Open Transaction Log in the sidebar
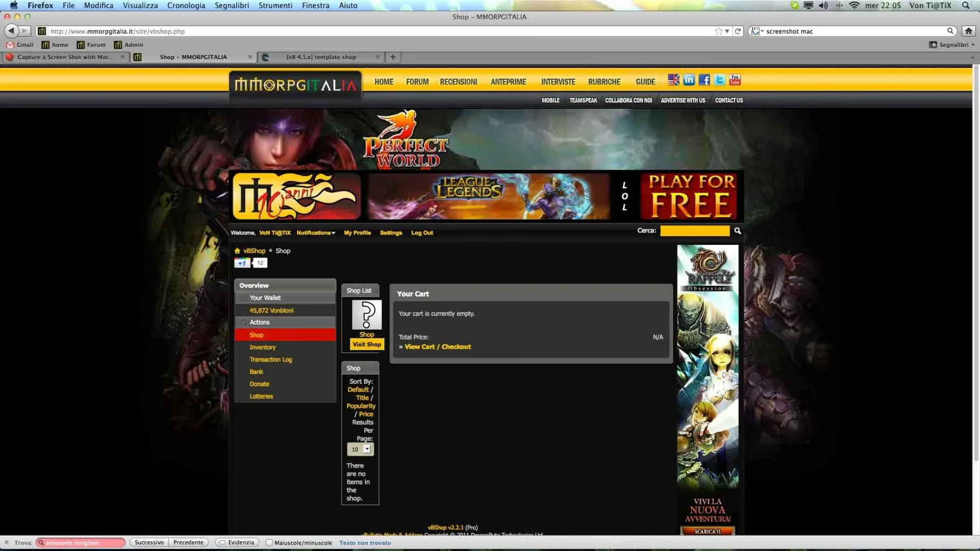This screenshot has height=551, width=980. click(x=271, y=359)
